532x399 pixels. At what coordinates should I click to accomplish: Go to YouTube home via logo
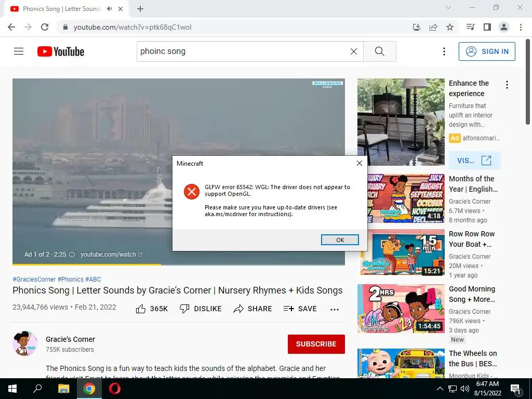[x=61, y=51]
